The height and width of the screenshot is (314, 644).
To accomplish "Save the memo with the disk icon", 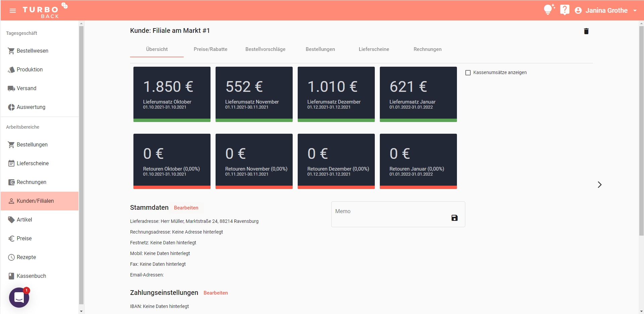I will pos(455,218).
